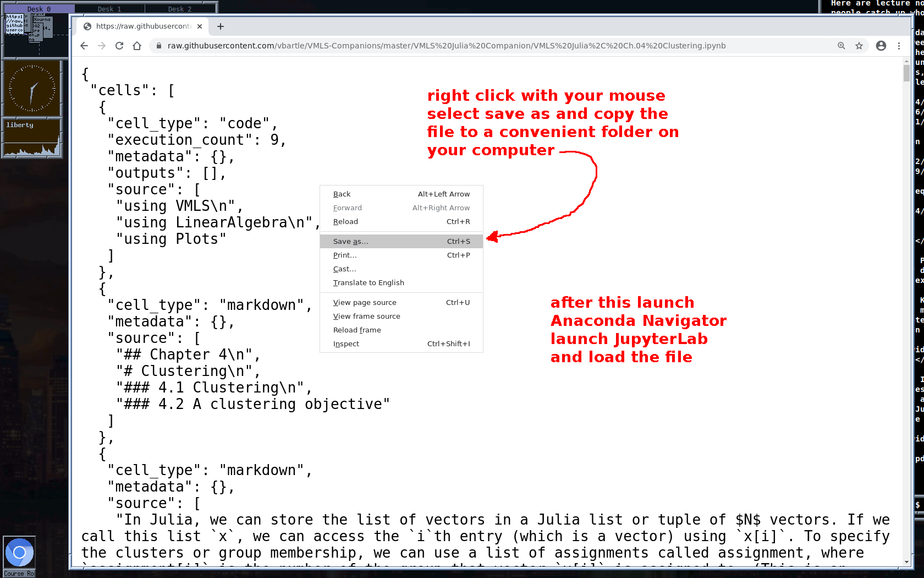Open the Chrome three-dot menu
The height and width of the screenshot is (578, 924).
point(899,46)
